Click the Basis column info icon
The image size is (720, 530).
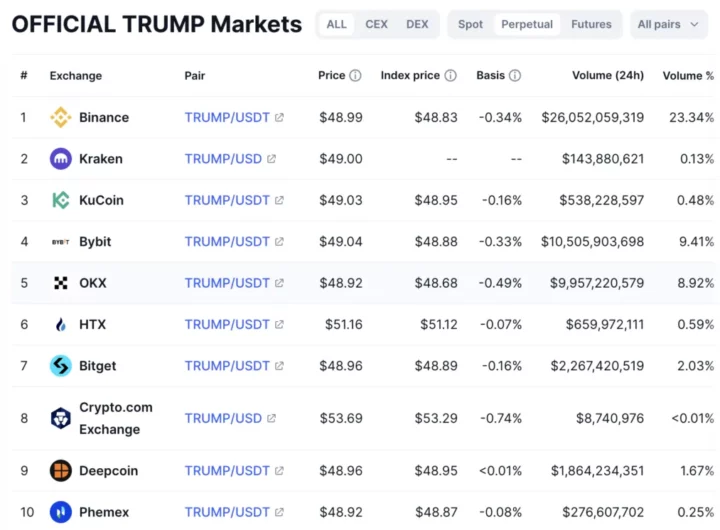point(515,75)
